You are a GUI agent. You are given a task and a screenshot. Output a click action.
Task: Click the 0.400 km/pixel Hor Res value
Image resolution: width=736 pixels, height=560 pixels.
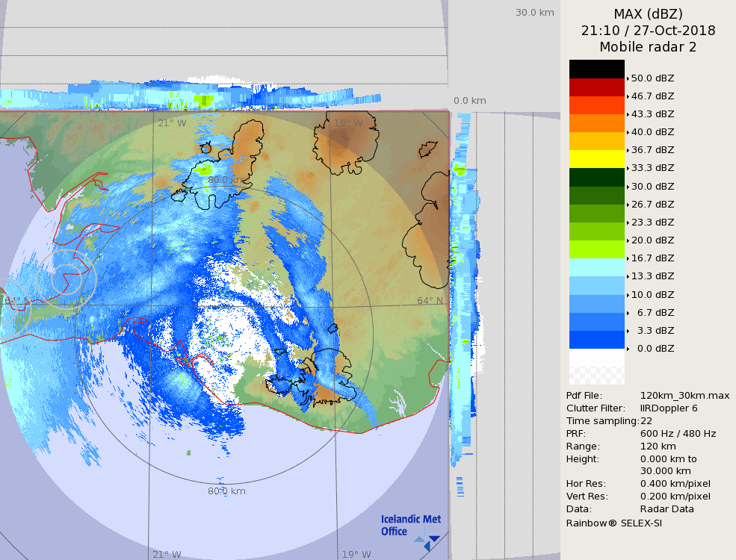pyautogui.click(x=675, y=484)
